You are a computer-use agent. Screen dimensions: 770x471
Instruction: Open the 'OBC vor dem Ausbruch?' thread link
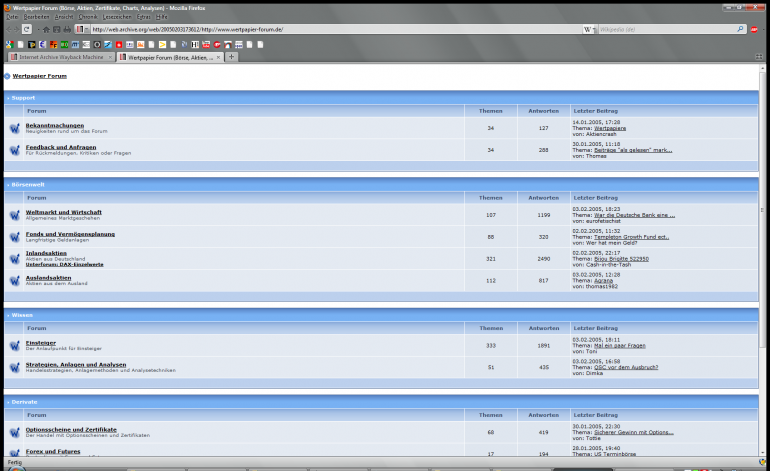coord(626,367)
